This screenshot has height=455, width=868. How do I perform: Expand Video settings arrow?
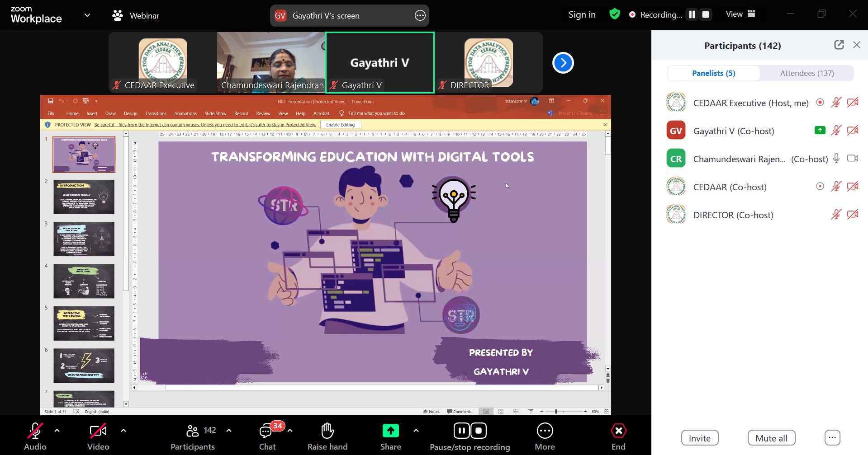click(x=123, y=431)
